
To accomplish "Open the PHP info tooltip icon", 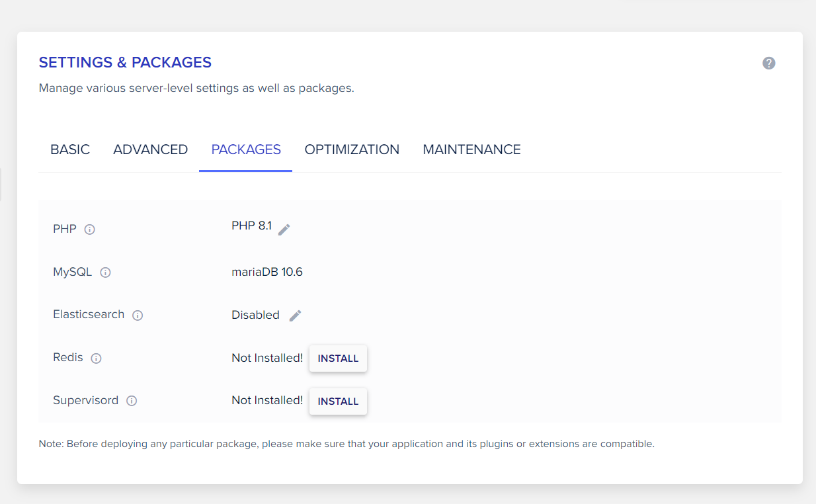I will click(x=90, y=229).
